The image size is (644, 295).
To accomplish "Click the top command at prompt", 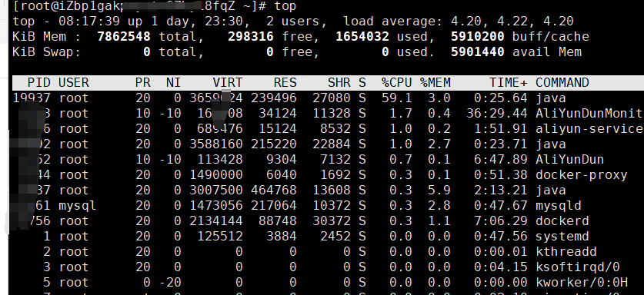I will pyautogui.click(x=285, y=6).
